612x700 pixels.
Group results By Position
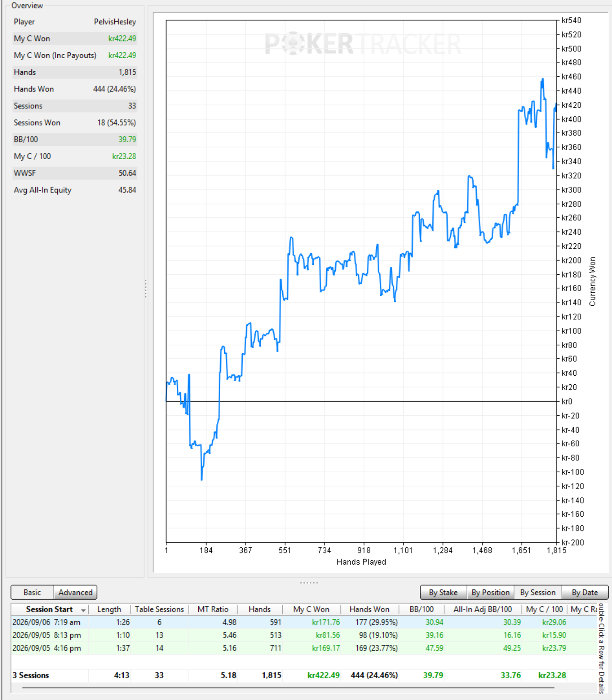490,592
